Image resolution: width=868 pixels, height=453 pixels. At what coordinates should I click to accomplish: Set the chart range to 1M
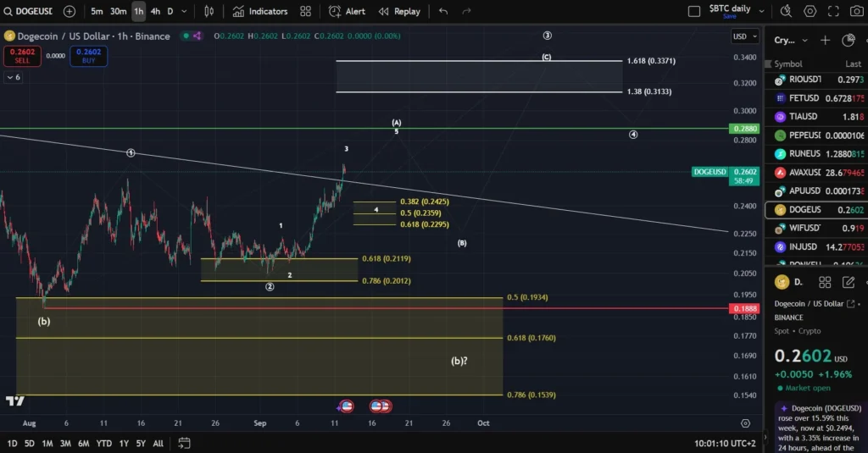tap(47, 444)
